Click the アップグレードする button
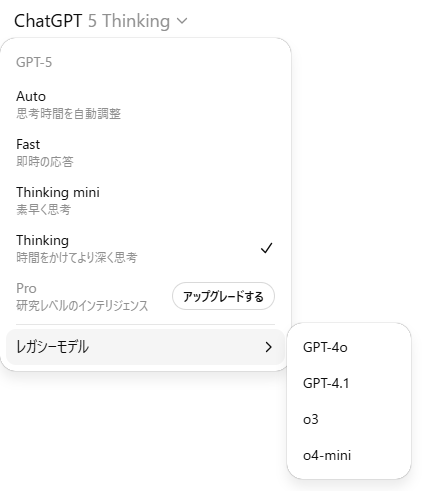This screenshot has height=491, width=430. pos(223,296)
